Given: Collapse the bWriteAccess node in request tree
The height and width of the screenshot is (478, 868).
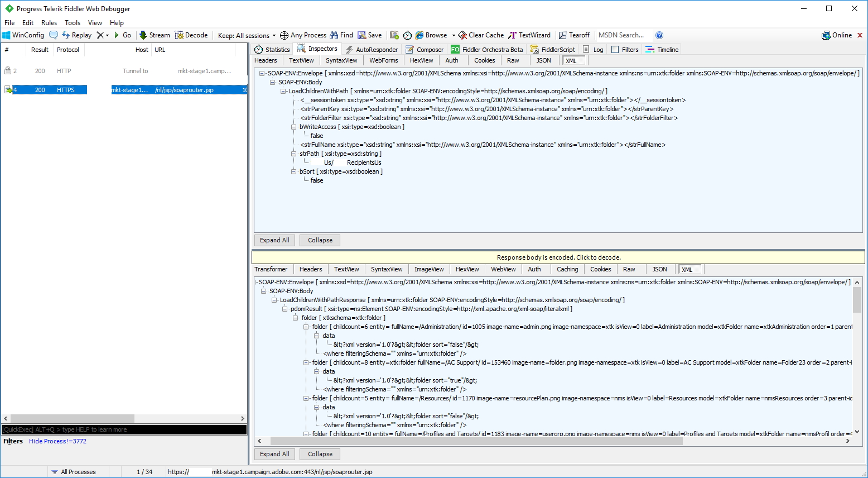Looking at the screenshot, I should (293, 127).
